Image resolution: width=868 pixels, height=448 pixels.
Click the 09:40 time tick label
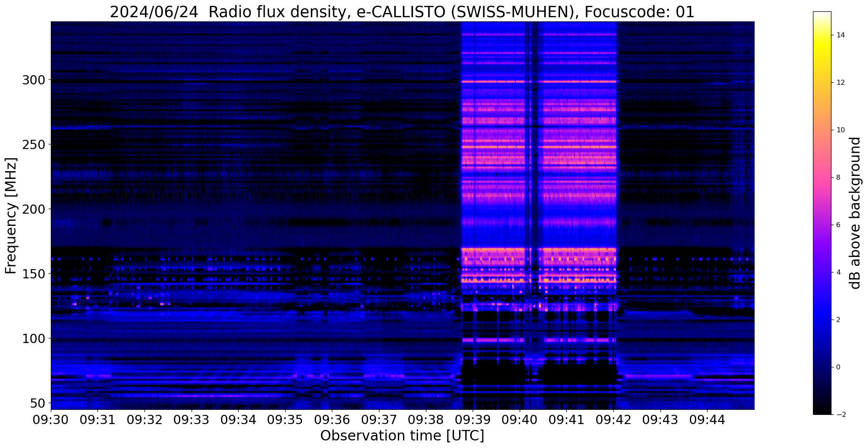(x=520, y=420)
